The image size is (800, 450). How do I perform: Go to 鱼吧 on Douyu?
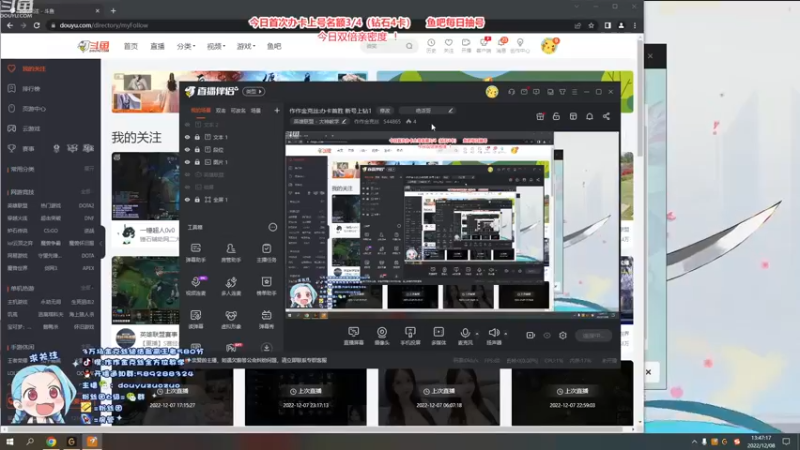274,46
